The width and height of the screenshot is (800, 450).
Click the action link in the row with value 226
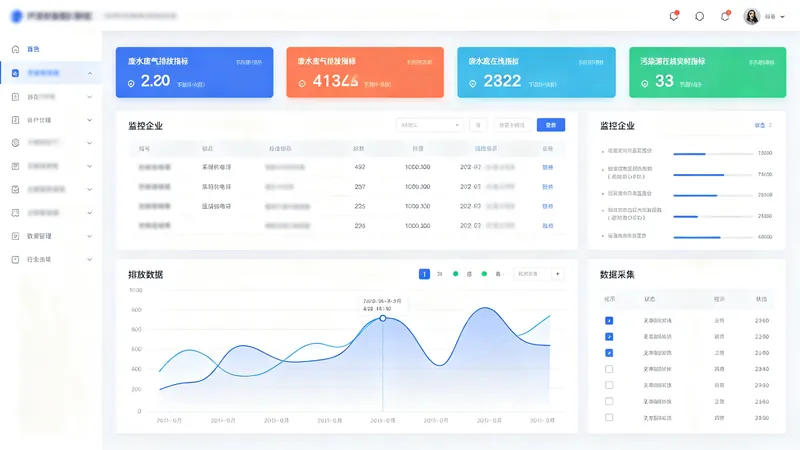point(547,226)
